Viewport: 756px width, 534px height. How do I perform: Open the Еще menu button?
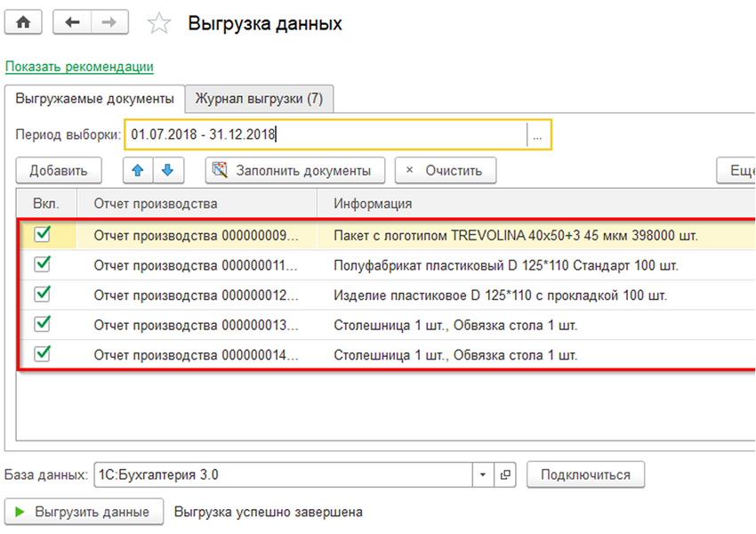click(740, 170)
